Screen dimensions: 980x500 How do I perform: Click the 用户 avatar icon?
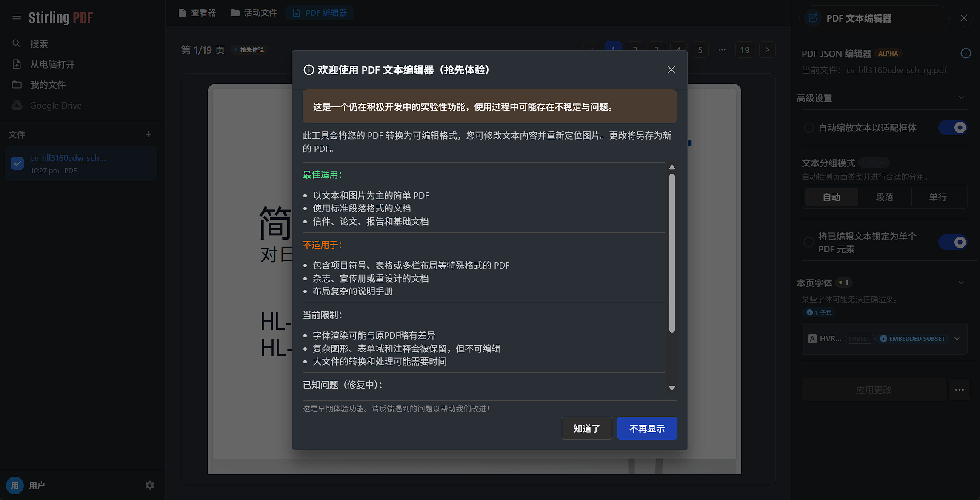(15, 485)
